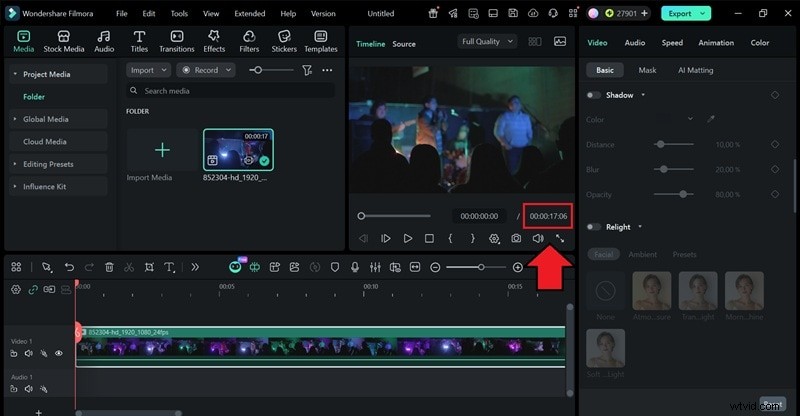Click the text tool icon in timeline toolbar
The height and width of the screenshot is (416, 800).
[x=169, y=267]
